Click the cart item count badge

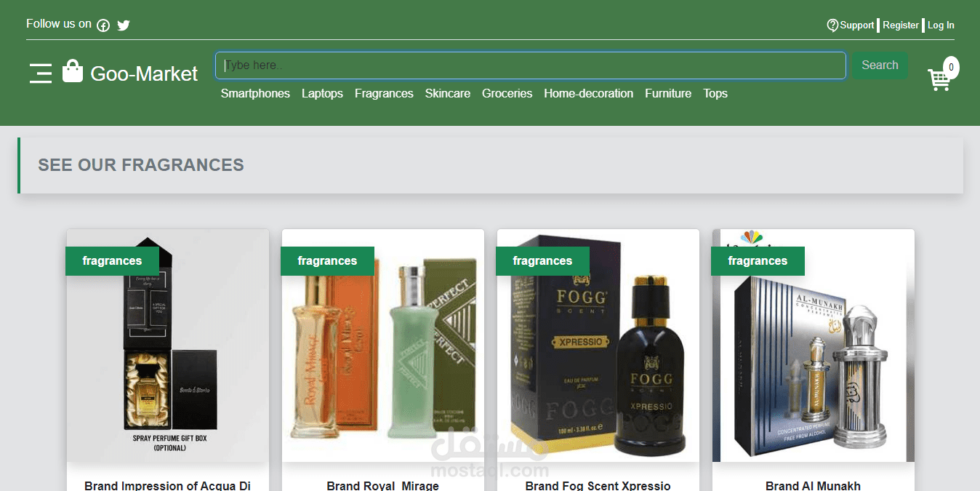tap(951, 67)
